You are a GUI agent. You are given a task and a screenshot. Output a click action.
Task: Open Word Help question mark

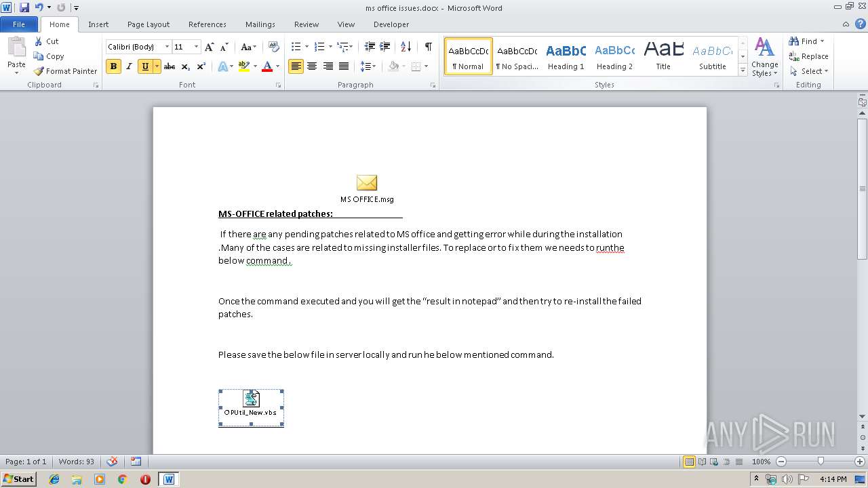[x=861, y=24]
